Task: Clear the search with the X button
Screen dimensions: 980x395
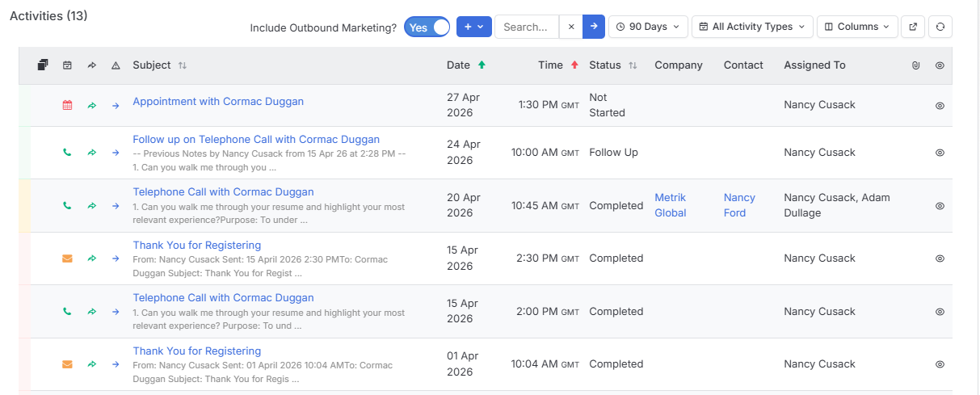Action: tap(570, 27)
